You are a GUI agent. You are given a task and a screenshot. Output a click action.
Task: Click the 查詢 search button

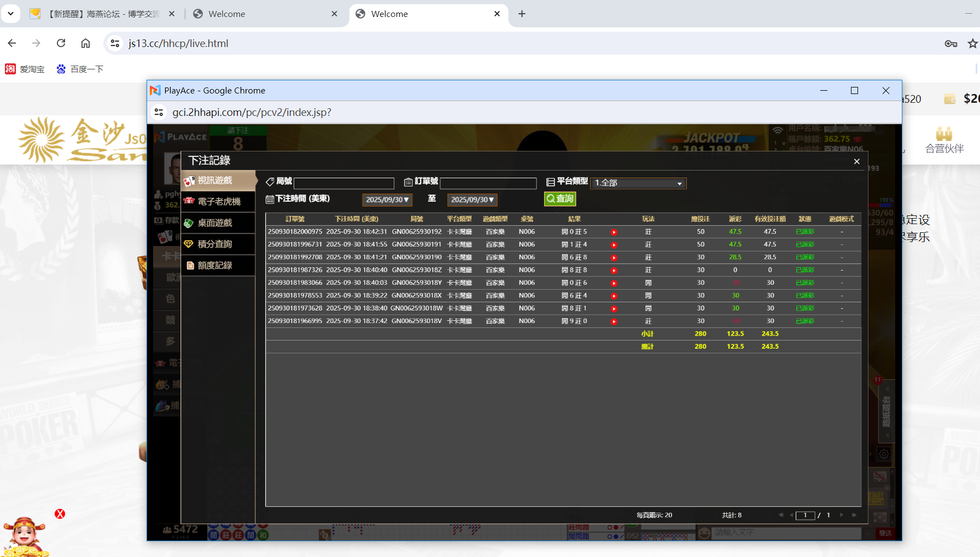click(559, 198)
